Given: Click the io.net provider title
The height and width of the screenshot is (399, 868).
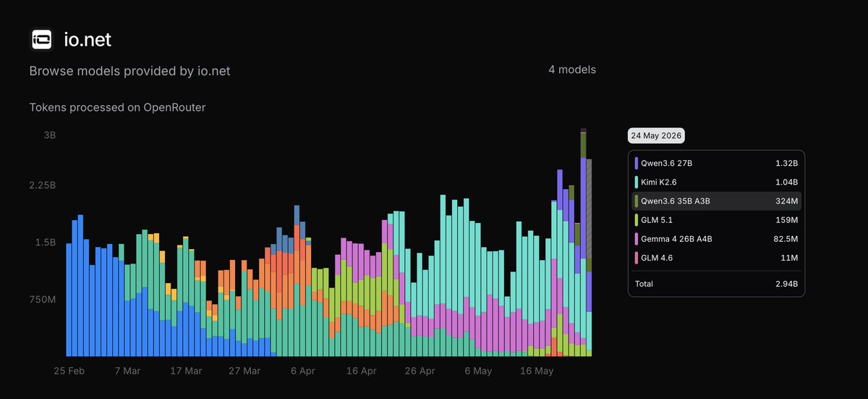Looking at the screenshot, I should [88, 40].
